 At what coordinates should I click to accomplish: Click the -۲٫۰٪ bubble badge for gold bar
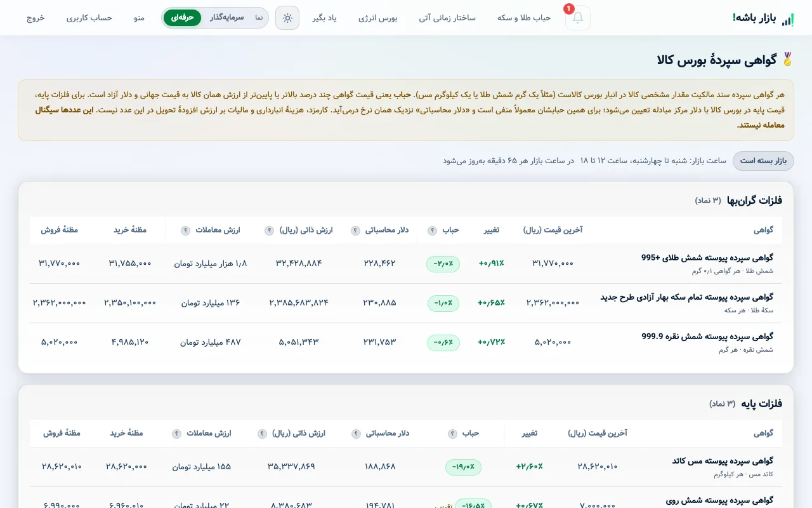tap(443, 264)
